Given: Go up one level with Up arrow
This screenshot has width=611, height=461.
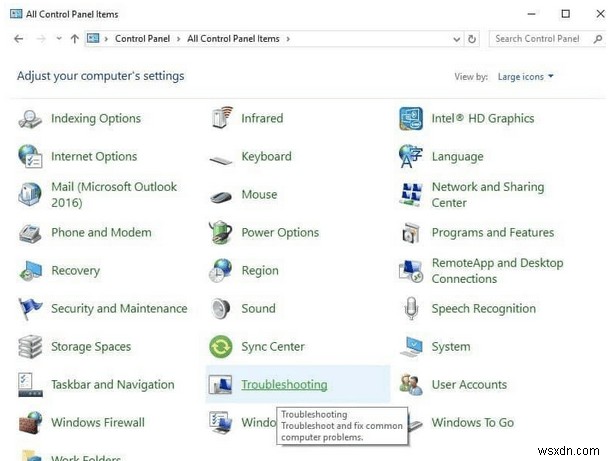Looking at the screenshot, I should click(74, 39).
